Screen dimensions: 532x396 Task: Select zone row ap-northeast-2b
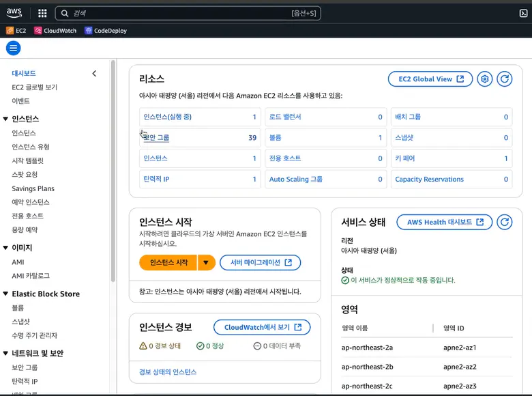(427, 367)
